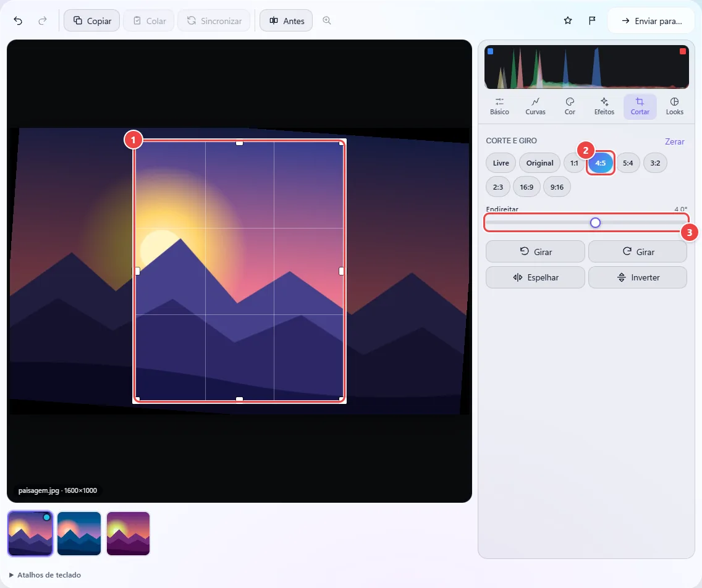Viewport: 702px width, 588px height.
Task: Click the Zerar reset link
Action: [x=674, y=141]
